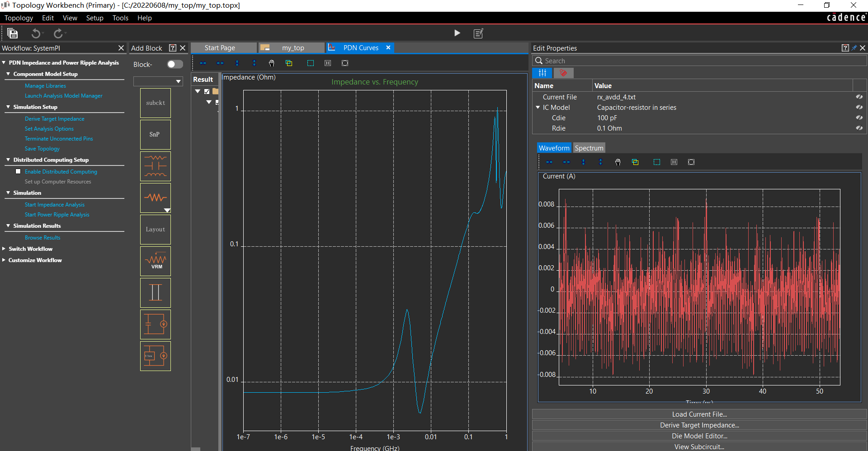Shrink horizontally in PDN Curves toolbar
The image size is (868, 451).
[x=220, y=63]
